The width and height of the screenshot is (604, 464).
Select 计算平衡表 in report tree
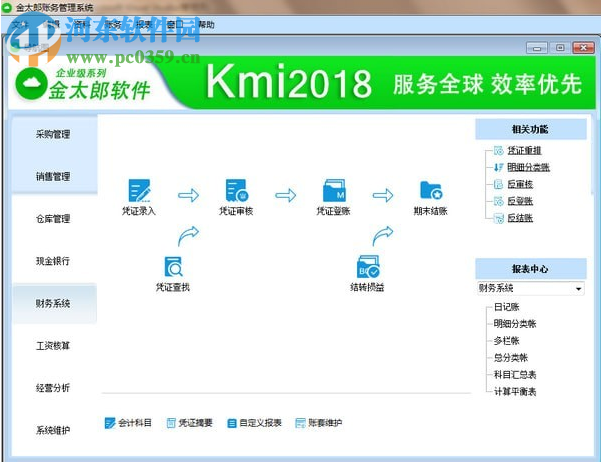[515, 392]
